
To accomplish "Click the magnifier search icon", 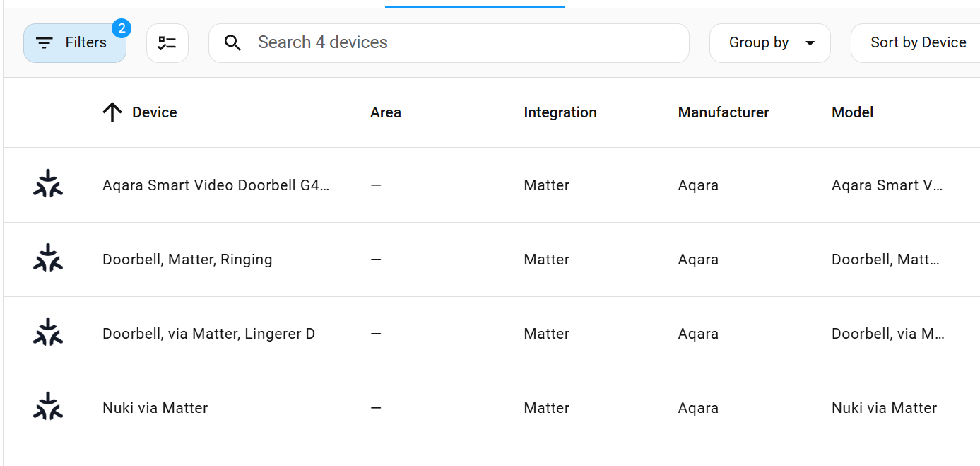I will click(x=232, y=42).
